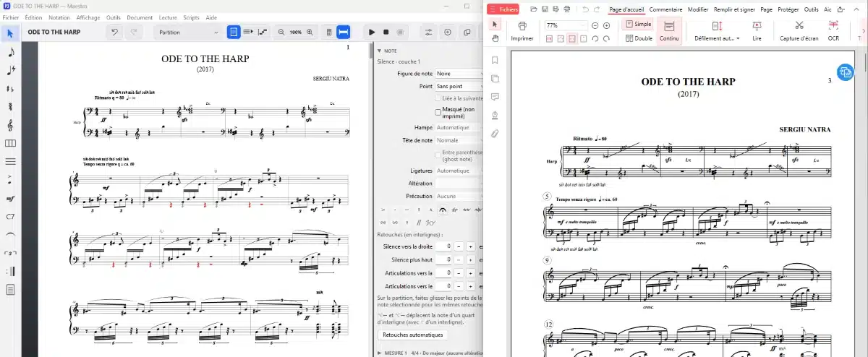This screenshot has width=868, height=357.
Task: Run the OCR tool in PDF viewer
Action: click(x=833, y=30)
